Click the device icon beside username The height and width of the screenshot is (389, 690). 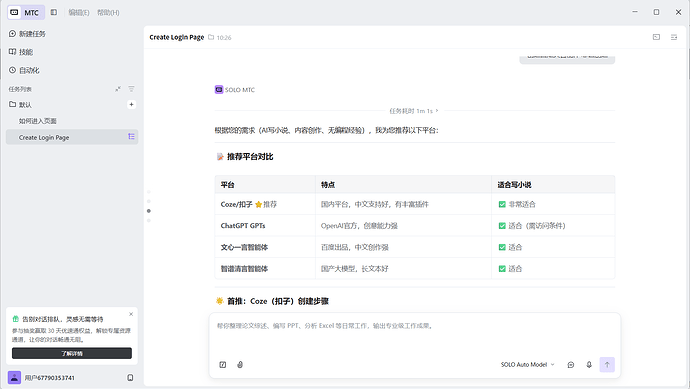130,378
